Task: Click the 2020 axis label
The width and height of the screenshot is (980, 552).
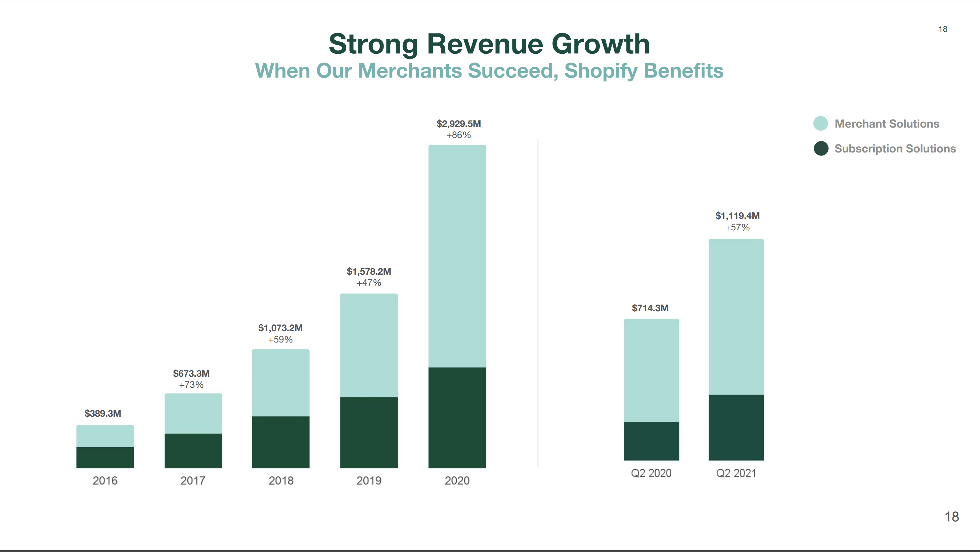Action: pos(457,481)
